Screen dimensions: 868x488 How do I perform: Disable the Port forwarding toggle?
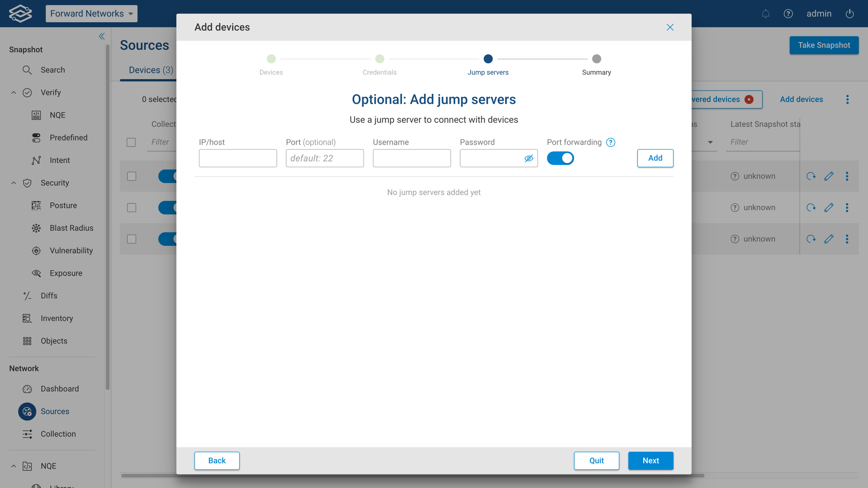560,158
